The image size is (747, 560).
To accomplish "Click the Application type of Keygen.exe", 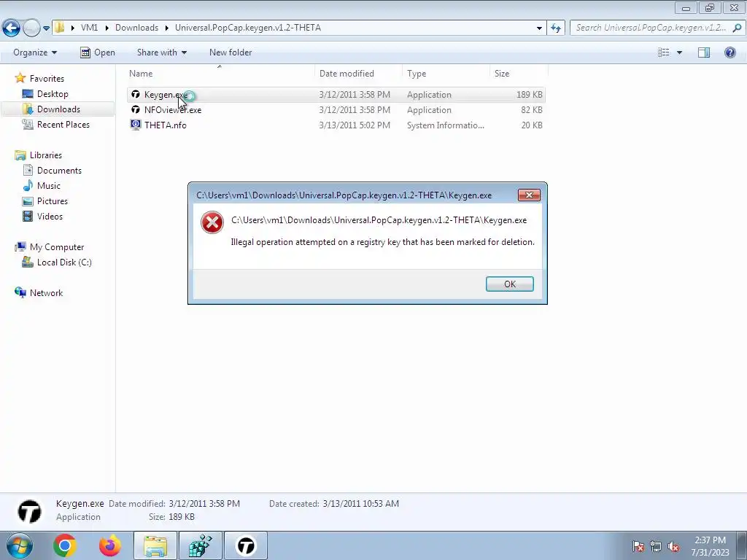I will pos(429,95).
